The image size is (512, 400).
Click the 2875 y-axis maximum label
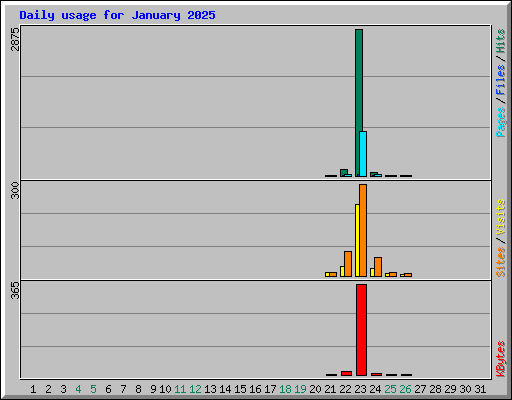[x=15, y=39]
